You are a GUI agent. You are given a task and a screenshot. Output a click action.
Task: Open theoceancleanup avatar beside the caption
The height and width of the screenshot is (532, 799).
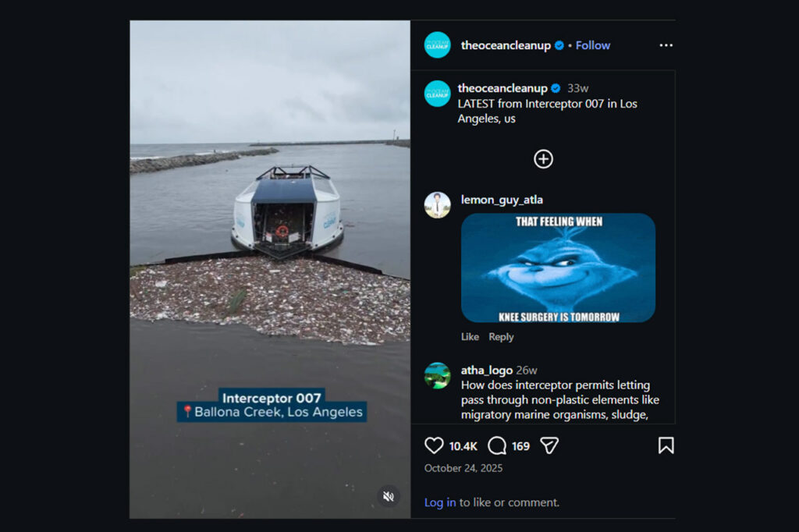[437, 94]
